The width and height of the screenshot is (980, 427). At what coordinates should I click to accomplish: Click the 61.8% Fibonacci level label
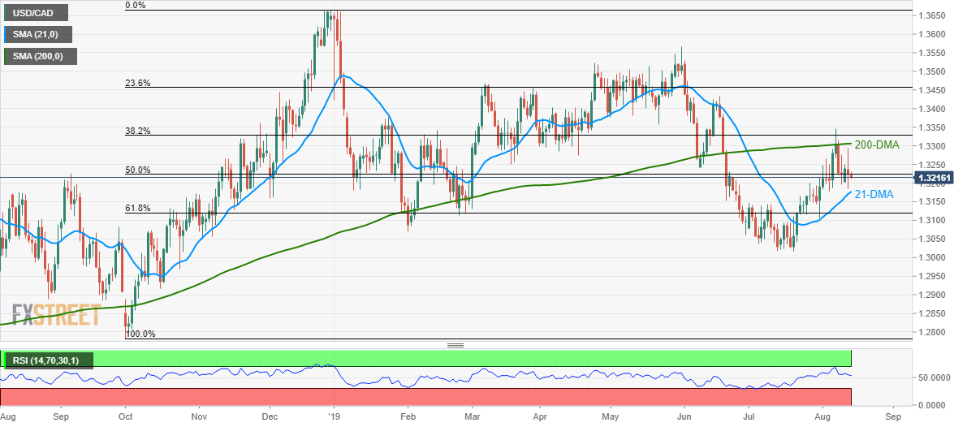click(x=137, y=209)
